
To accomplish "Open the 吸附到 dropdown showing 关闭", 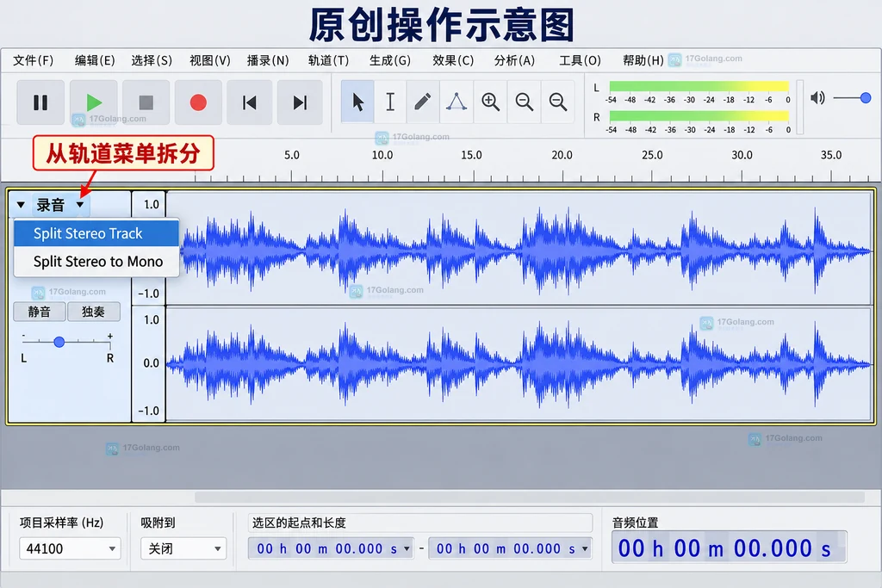I will click(x=183, y=548).
